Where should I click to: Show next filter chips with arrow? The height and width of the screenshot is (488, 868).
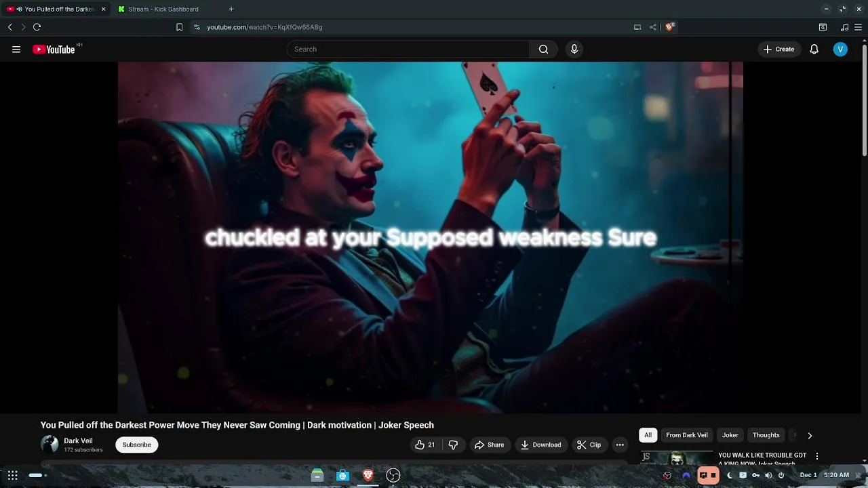point(810,435)
